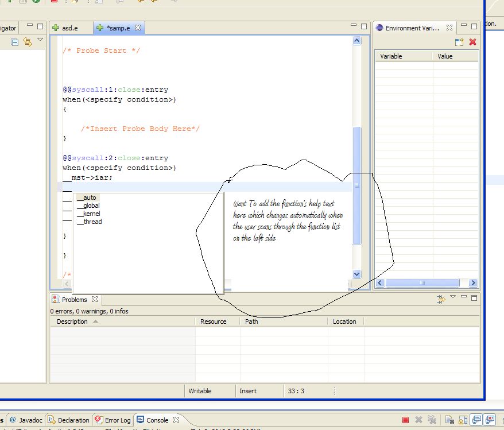Click the Insert Probe Body Here comment
504x430 pixels.
(140, 129)
